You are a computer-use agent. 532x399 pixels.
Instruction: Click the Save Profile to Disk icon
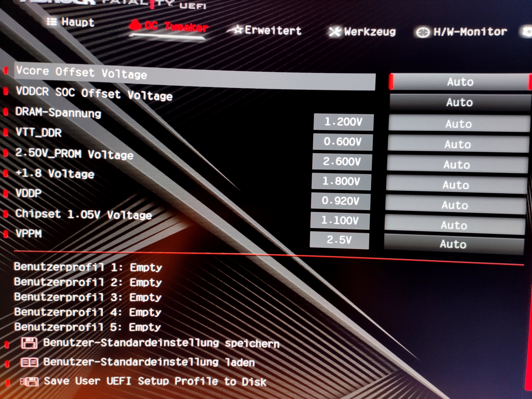coord(29,381)
